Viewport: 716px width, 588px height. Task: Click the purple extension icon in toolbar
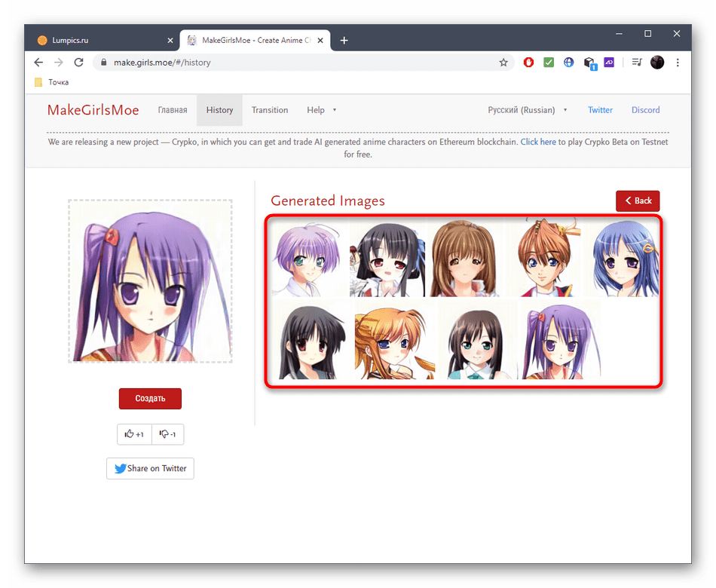pyautogui.click(x=610, y=63)
